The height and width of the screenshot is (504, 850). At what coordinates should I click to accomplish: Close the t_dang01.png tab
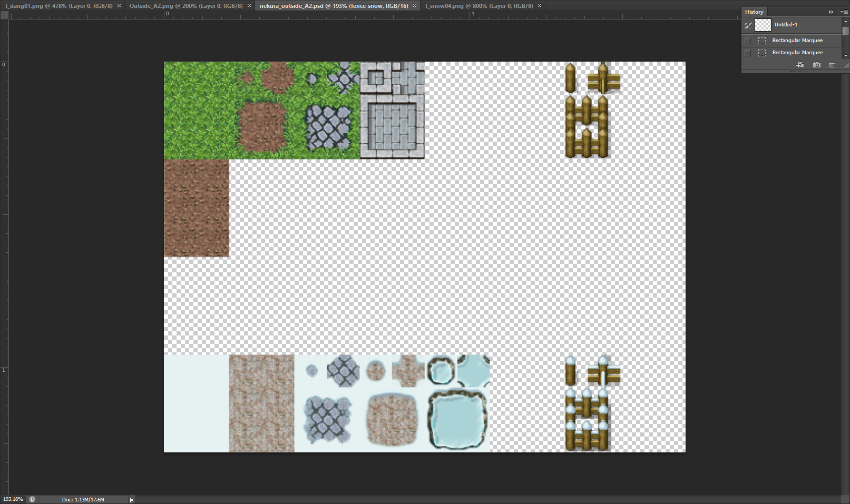[119, 6]
